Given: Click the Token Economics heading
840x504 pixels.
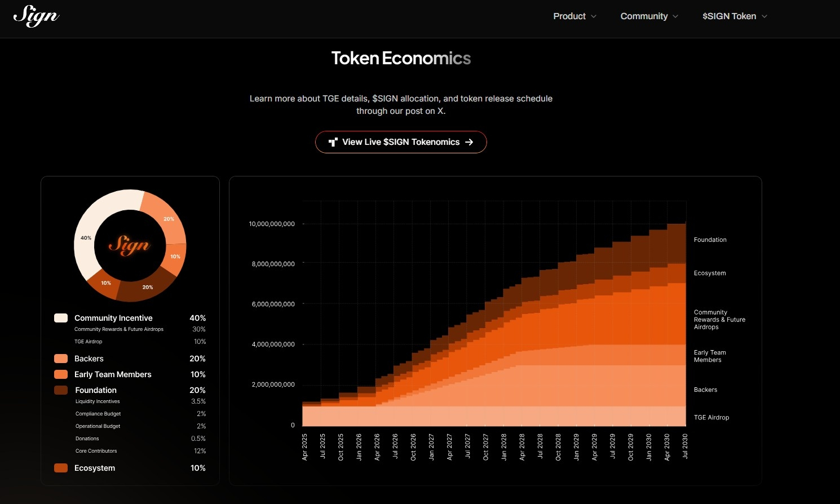Looking at the screenshot, I should [401, 58].
